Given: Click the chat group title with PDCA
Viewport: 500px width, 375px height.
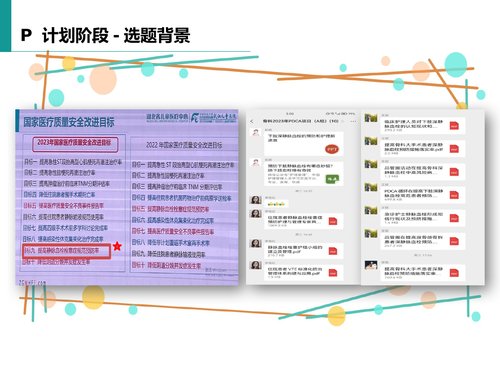Looking at the screenshot, I should (300, 121).
